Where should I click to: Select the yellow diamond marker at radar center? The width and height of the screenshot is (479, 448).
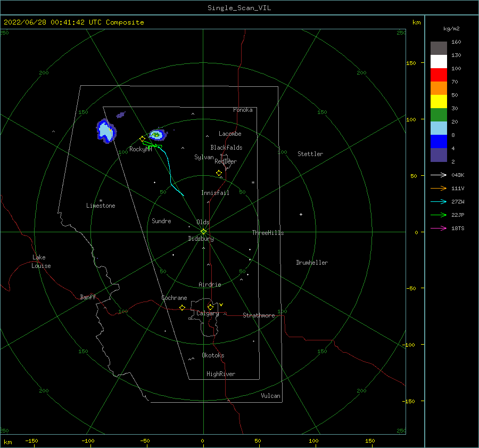(x=203, y=232)
